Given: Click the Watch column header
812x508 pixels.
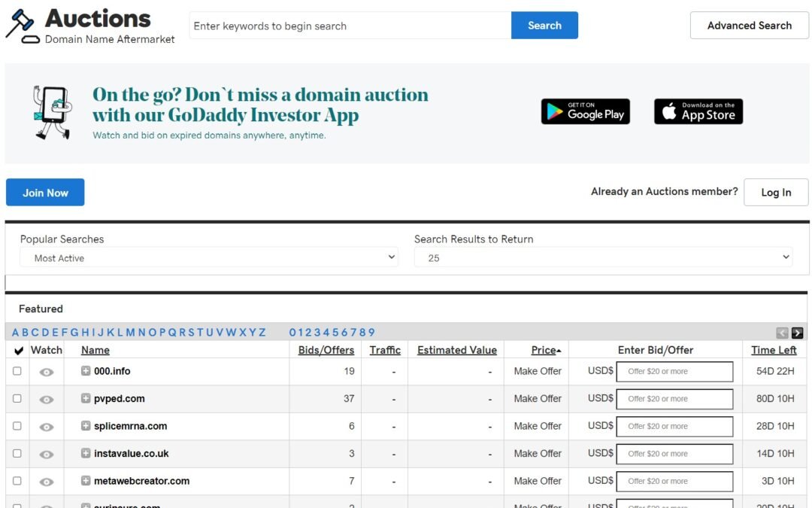Looking at the screenshot, I should [47, 351].
